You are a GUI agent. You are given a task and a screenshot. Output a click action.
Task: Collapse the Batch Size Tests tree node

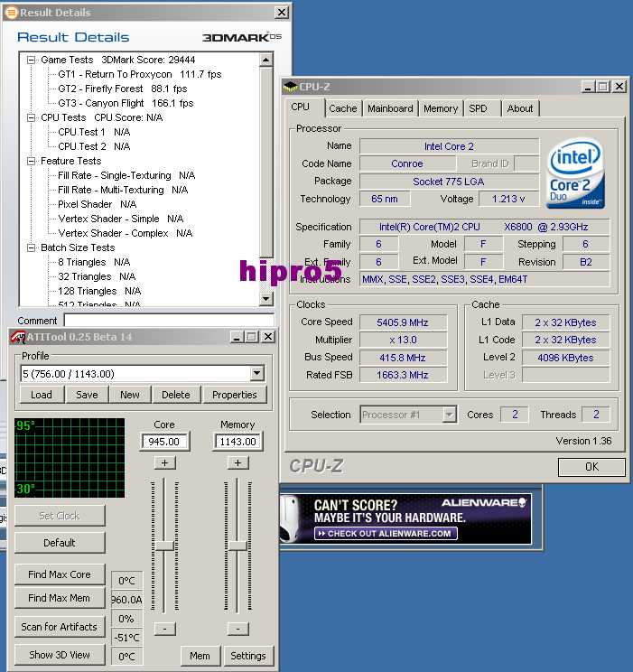tap(31, 247)
